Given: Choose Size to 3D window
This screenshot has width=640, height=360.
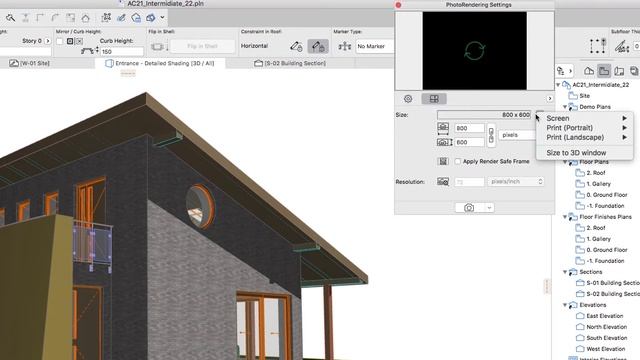Looking at the screenshot, I should pyautogui.click(x=584, y=153).
